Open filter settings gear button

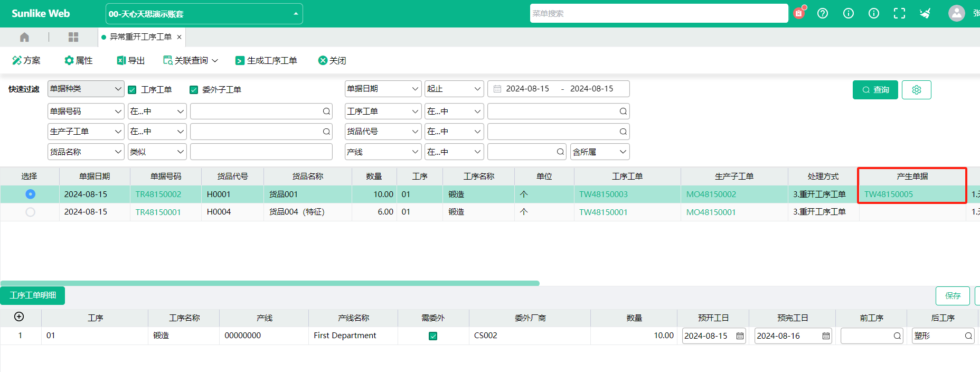(x=917, y=90)
